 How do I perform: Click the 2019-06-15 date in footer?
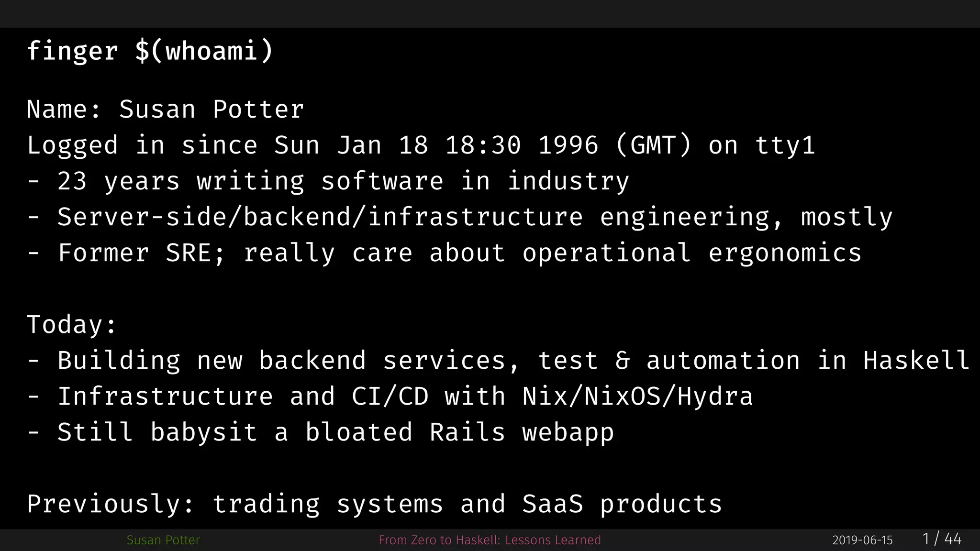(862, 540)
